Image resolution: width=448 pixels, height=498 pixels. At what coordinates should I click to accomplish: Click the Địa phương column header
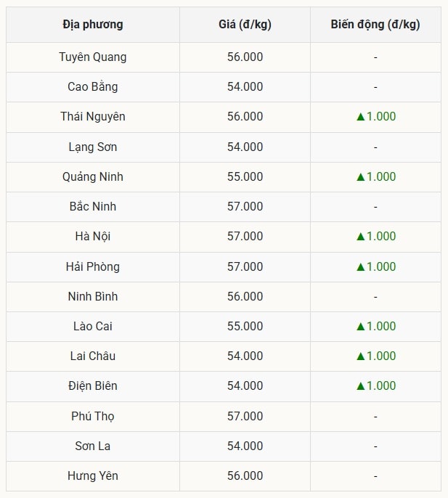click(x=93, y=25)
